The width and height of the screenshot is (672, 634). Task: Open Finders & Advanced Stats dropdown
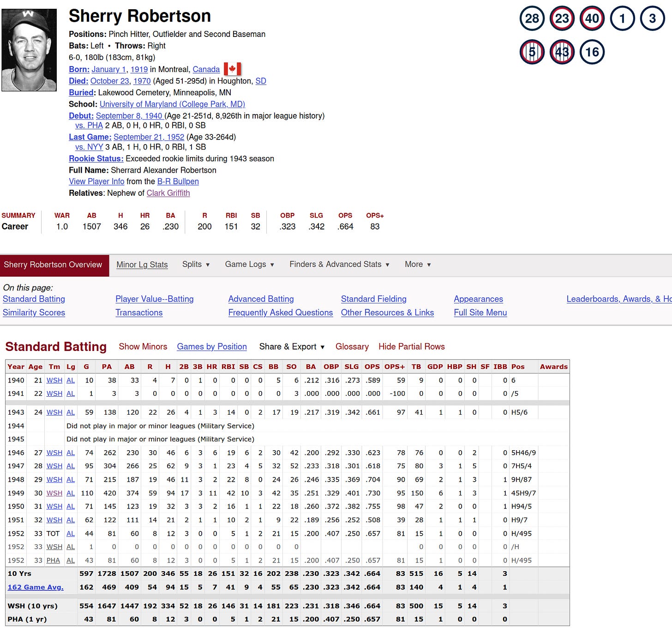coord(339,265)
